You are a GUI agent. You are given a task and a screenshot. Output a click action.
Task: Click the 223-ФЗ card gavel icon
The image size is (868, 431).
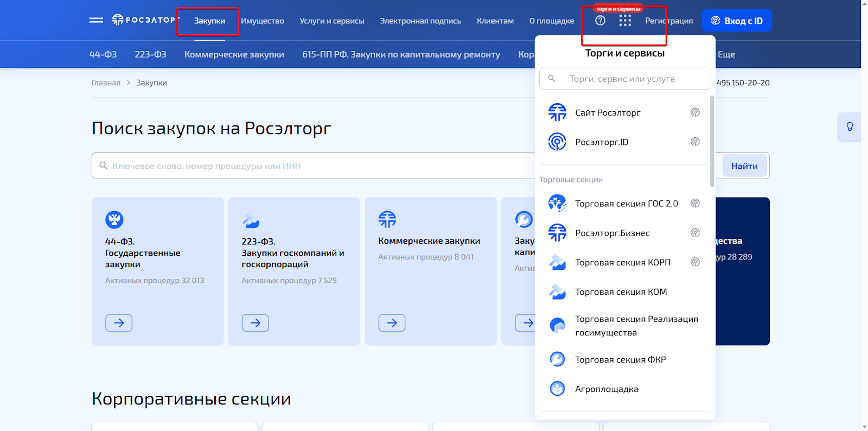(x=251, y=219)
